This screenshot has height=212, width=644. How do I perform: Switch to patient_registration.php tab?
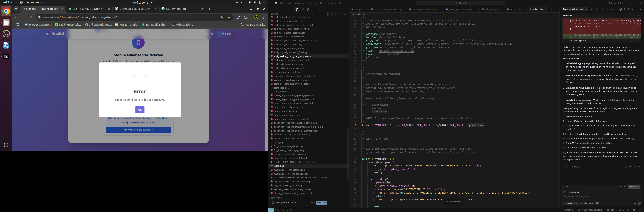pyautogui.click(x=425, y=9)
